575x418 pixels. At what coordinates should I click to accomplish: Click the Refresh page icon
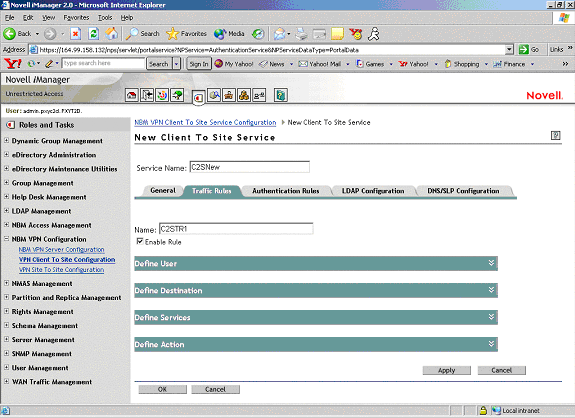coord(94,34)
